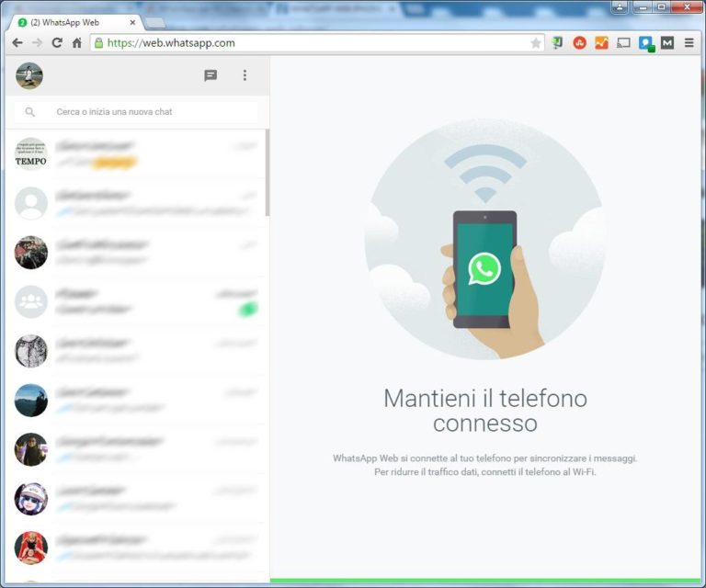The width and height of the screenshot is (706, 588).
Task: Click the browser forward arrow
Action: point(38,43)
